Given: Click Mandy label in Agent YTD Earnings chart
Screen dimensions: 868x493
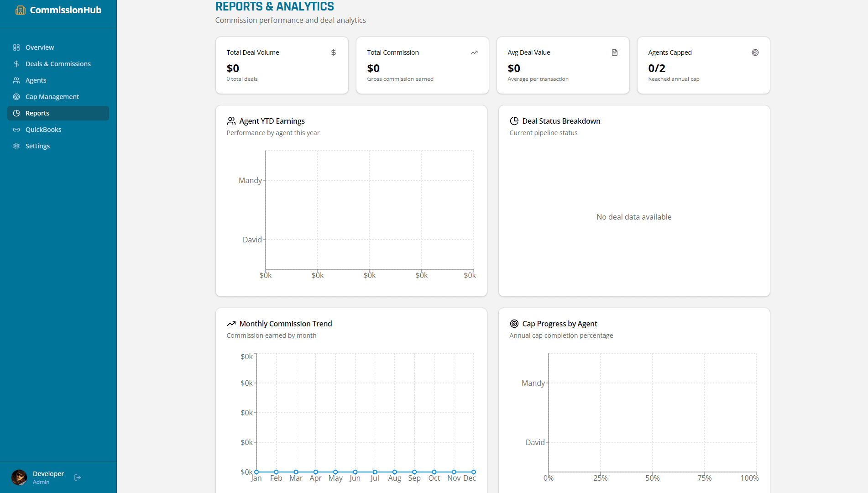Looking at the screenshot, I should click(250, 180).
